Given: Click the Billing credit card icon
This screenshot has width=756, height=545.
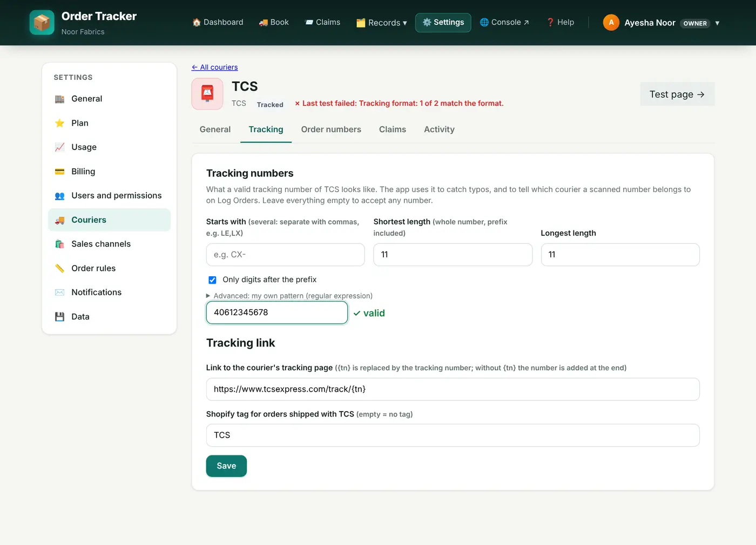Looking at the screenshot, I should pyautogui.click(x=60, y=172).
